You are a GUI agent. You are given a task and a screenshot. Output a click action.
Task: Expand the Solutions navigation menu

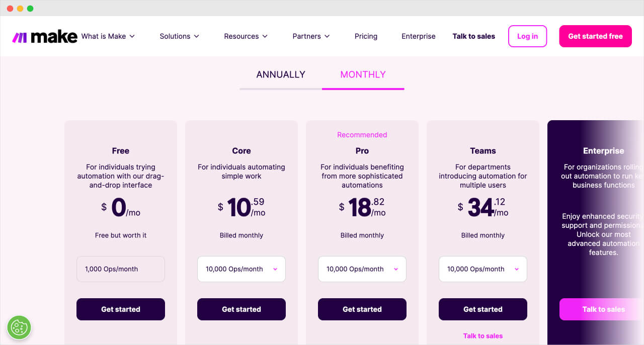tap(179, 36)
